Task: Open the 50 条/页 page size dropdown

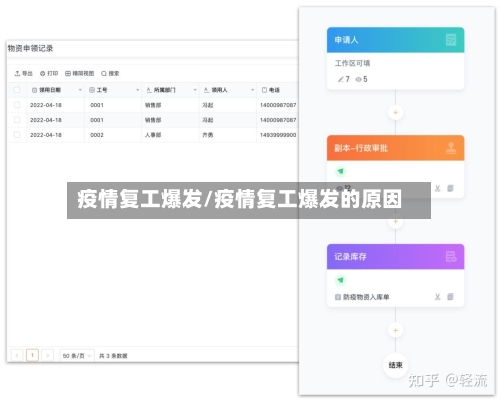Action: click(77, 356)
